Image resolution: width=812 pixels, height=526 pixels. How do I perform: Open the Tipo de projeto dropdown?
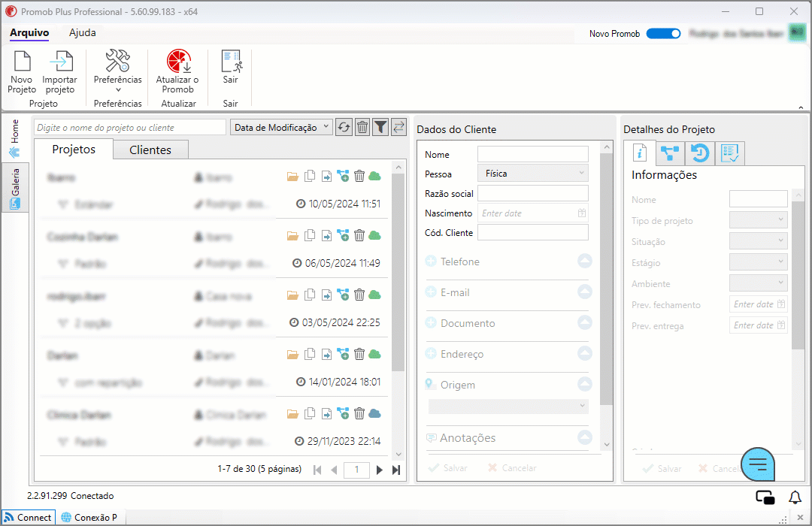click(758, 220)
